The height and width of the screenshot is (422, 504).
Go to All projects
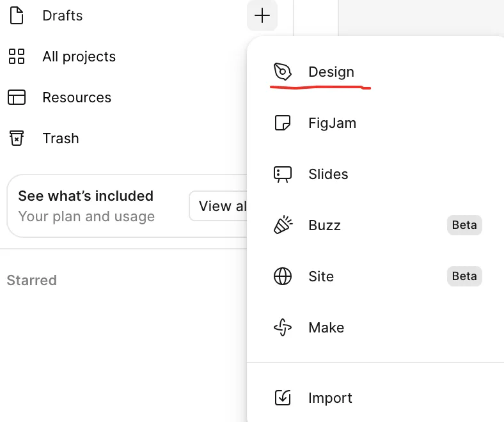(x=79, y=56)
